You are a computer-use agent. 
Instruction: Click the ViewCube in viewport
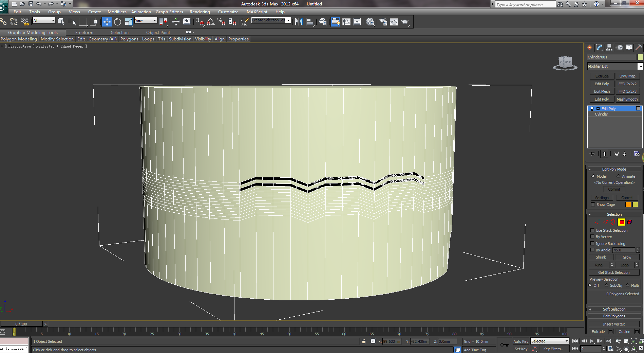click(565, 63)
